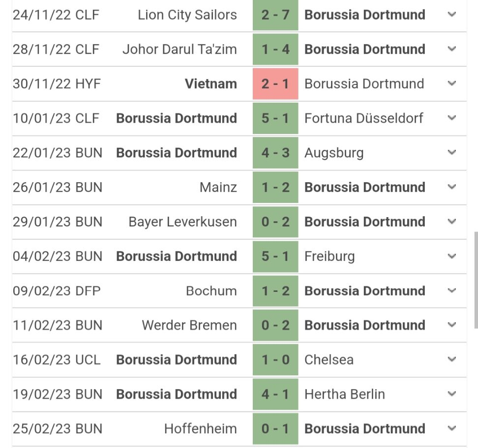Click the 09/02/23 DFP match date
The height and width of the screenshot is (448, 478).
point(57,291)
